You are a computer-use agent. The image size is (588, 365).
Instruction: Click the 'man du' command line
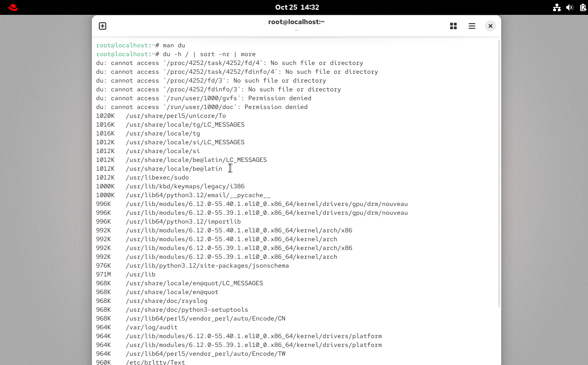click(174, 45)
